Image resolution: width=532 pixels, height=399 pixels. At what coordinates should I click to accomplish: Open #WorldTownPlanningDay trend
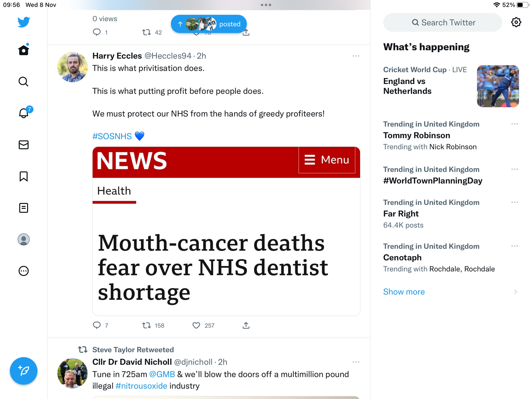[x=433, y=181]
